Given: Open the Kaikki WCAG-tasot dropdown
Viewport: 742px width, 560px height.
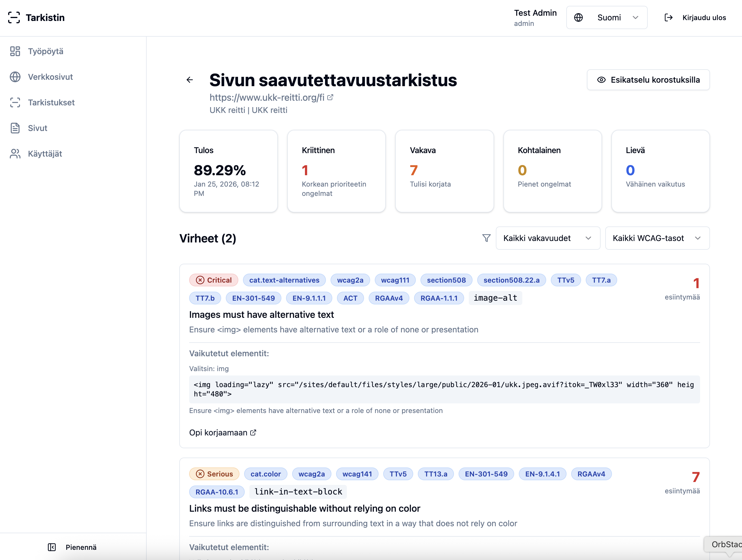Looking at the screenshot, I should (x=657, y=238).
